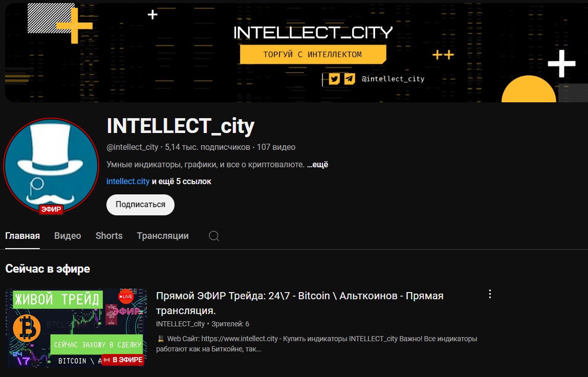The image size is (588, 377).
Task: Open the channel search magnifier icon
Action: [214, 236]
